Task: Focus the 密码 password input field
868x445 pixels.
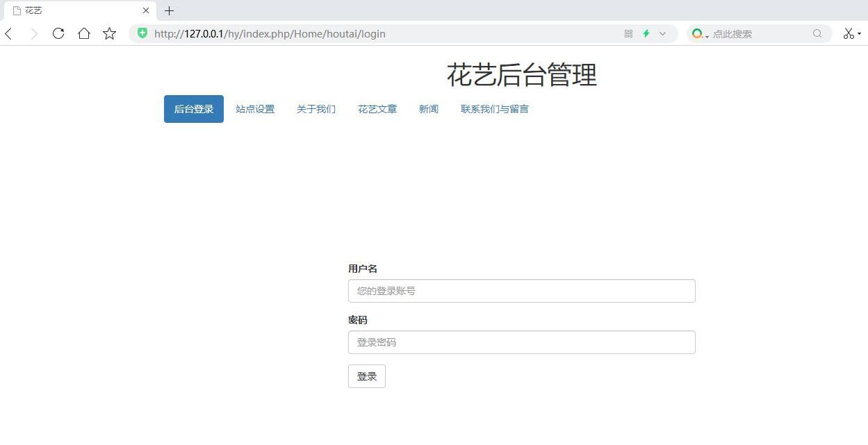Action: click(521, 342)
